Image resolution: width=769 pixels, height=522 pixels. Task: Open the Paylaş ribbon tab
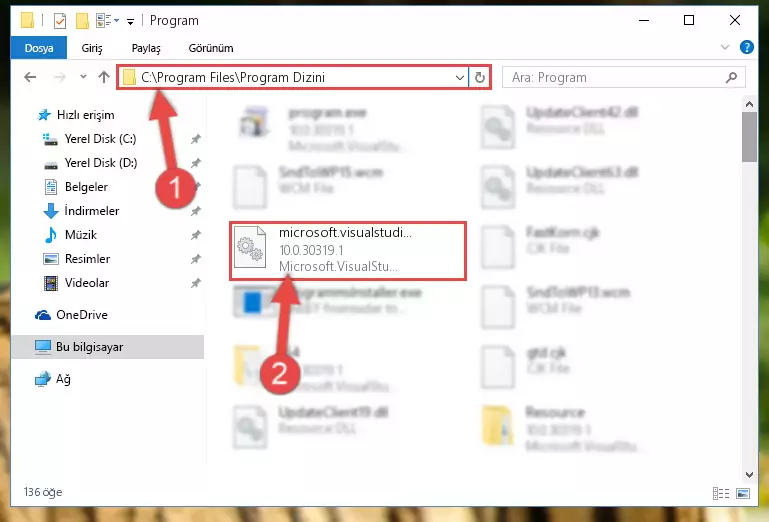click(x=146, y=48)
